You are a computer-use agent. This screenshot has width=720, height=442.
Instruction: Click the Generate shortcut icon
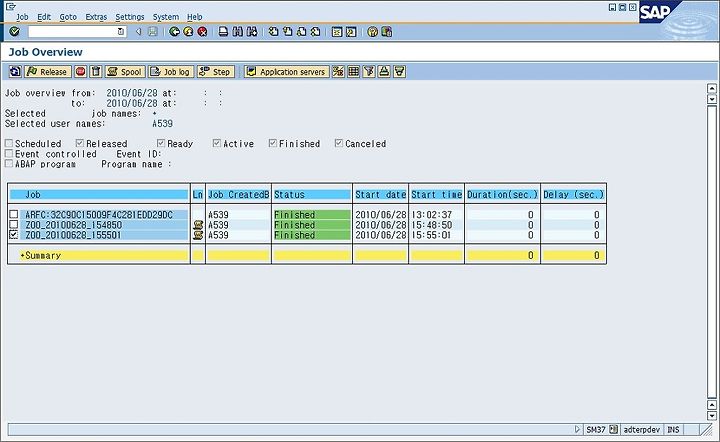tap(351, 32)
